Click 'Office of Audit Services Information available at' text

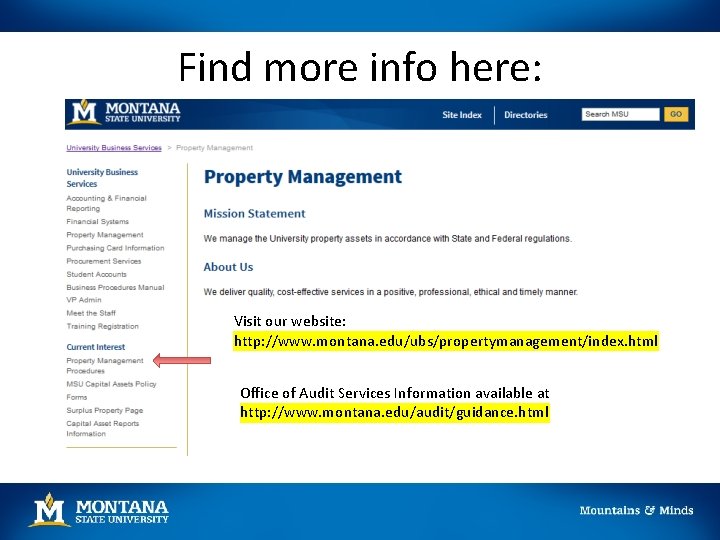coord(394,393)
